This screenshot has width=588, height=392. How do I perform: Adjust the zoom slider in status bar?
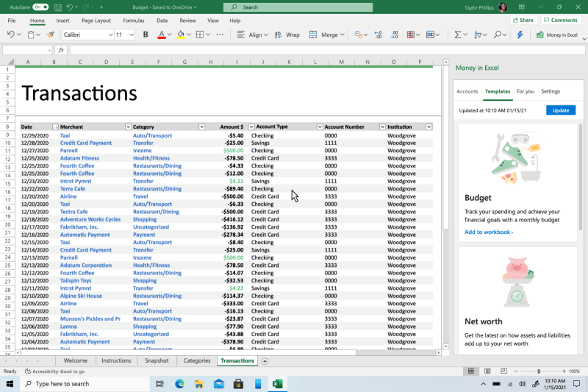tap(539, 371)
